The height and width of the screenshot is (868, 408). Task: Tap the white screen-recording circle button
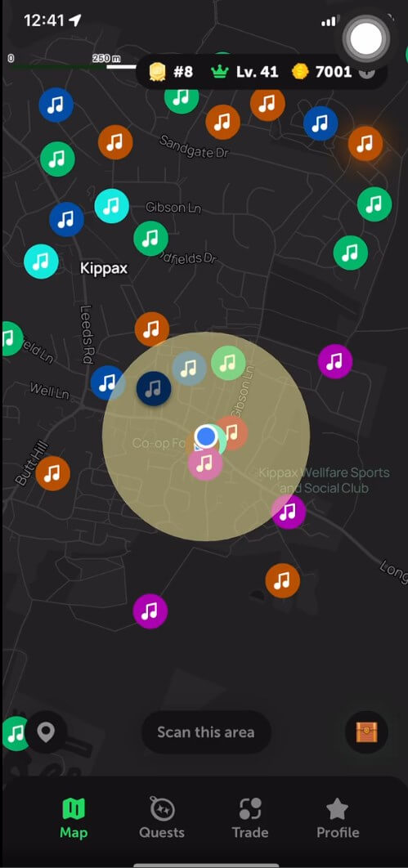click(x=366, y=40)
